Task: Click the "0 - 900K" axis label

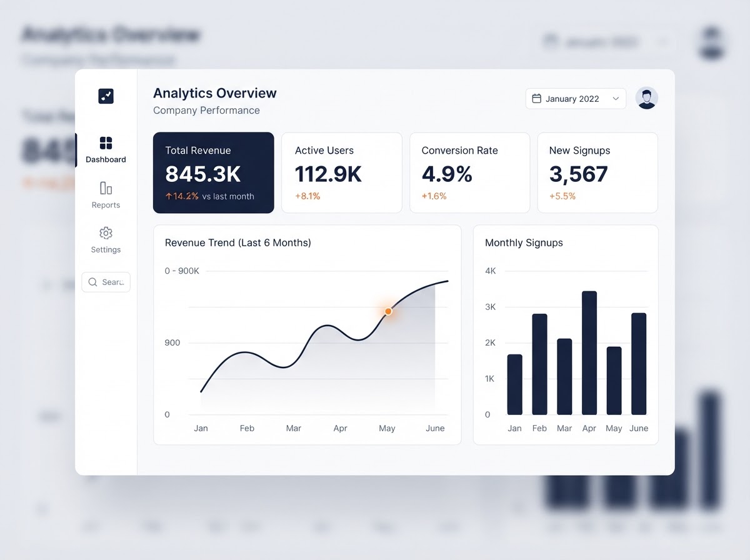Action: coord(182,271)
